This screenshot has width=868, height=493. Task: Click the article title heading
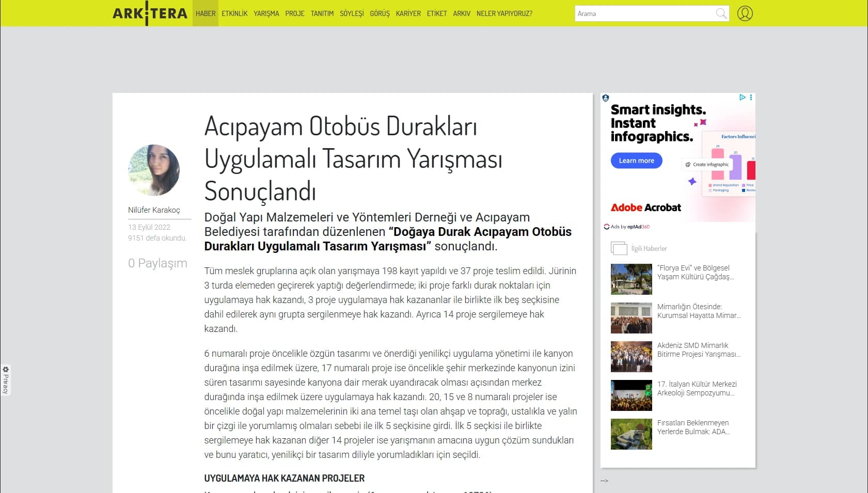pyautogui.click(x=353, y=158)
